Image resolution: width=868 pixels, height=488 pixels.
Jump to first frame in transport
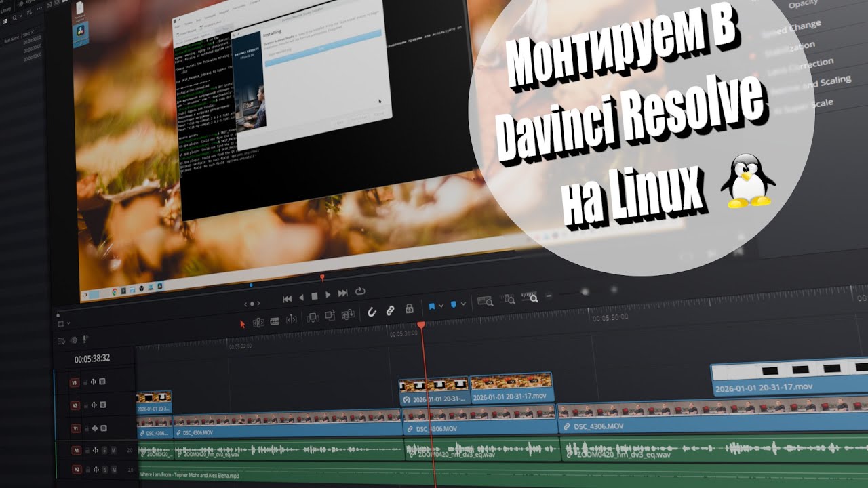[x=288, y=299]
